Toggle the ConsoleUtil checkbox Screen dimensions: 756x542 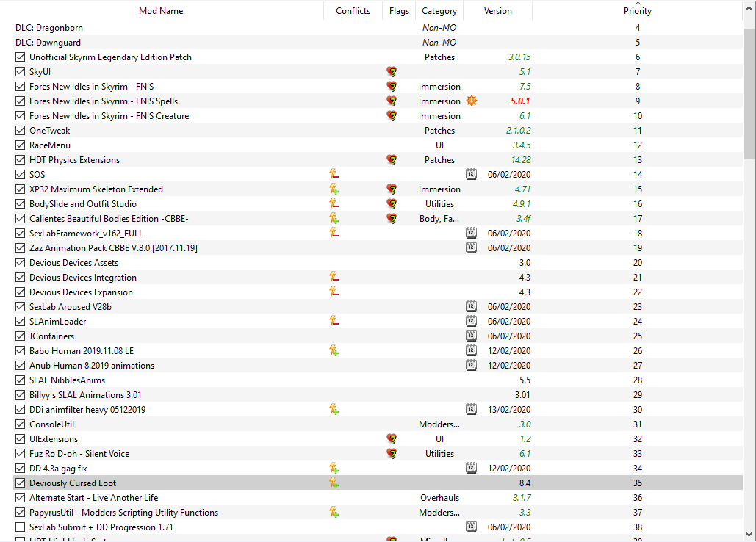coord(21,424)
